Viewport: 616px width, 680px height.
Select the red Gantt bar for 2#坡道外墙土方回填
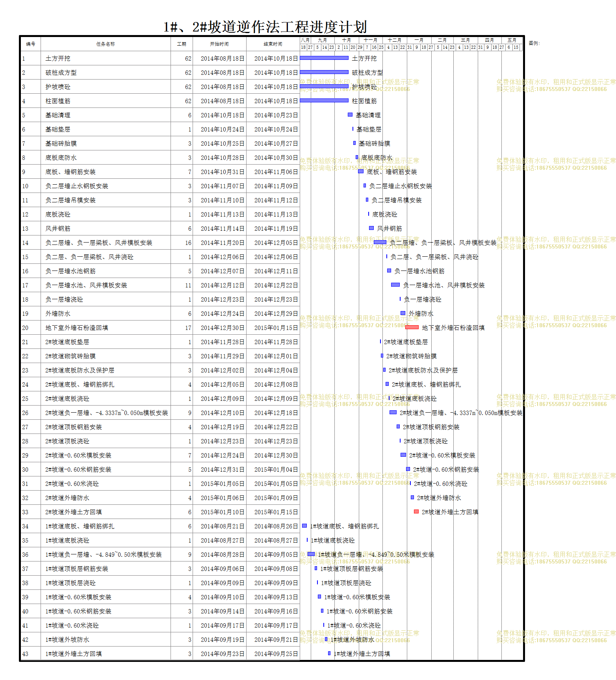[416, 511]
